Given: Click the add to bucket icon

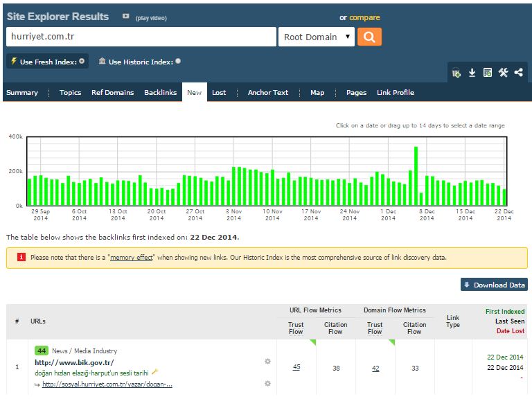Looking at the screenshot, I should point(456,73).
